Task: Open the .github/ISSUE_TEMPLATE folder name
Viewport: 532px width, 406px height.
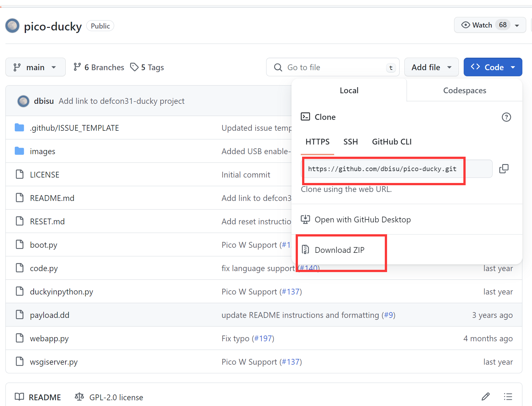Action: [74, 128]
